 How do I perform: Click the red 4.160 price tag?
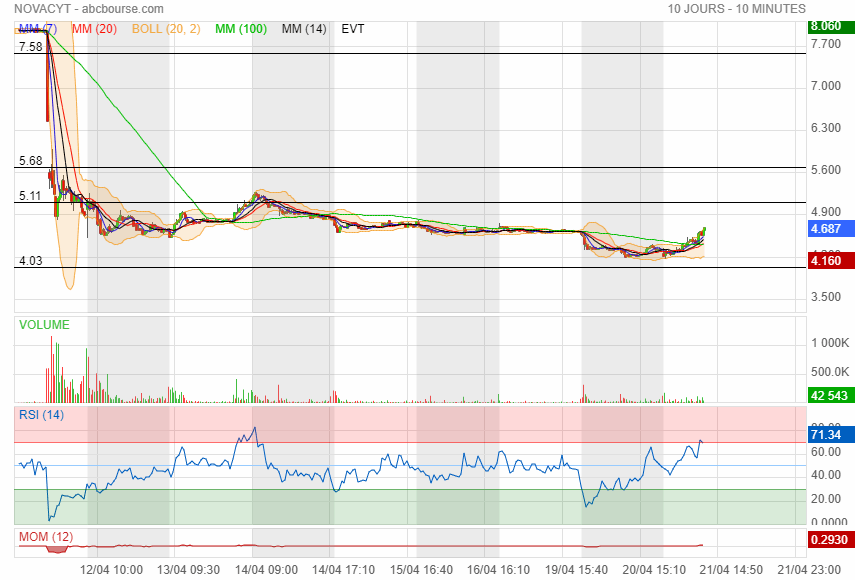831,261
